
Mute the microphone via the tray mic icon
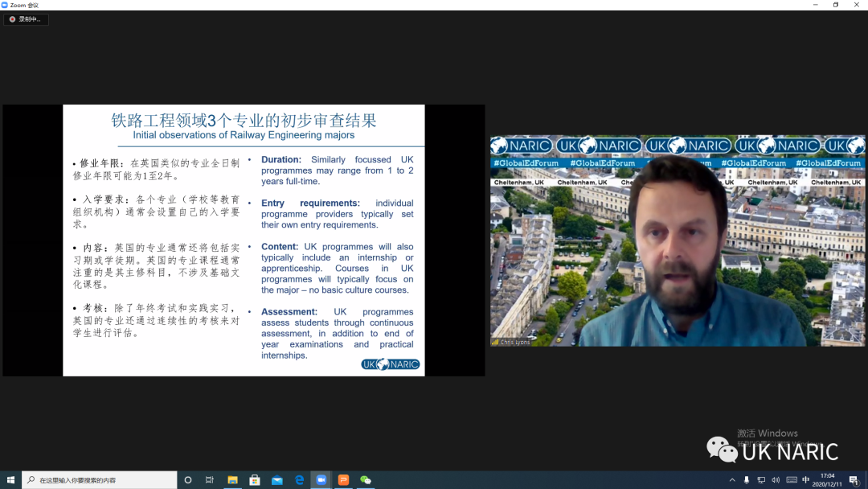click(x=747, y=480)
